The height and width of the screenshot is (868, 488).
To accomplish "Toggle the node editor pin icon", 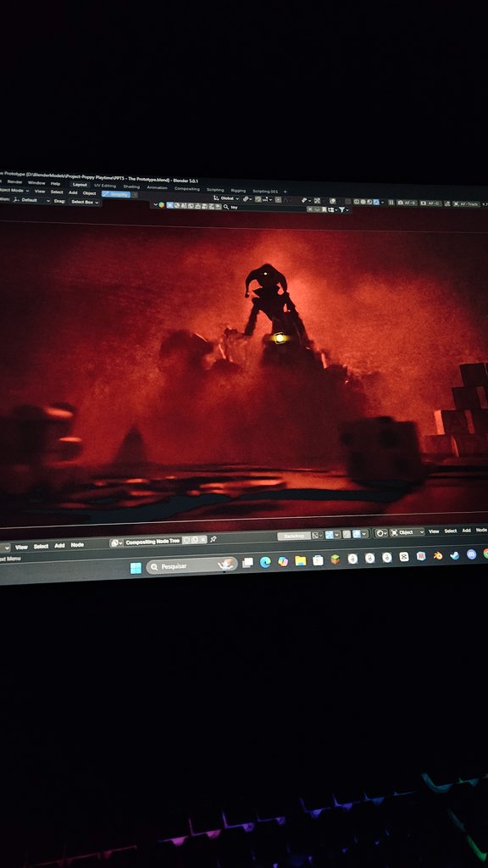I will point(213,539).
